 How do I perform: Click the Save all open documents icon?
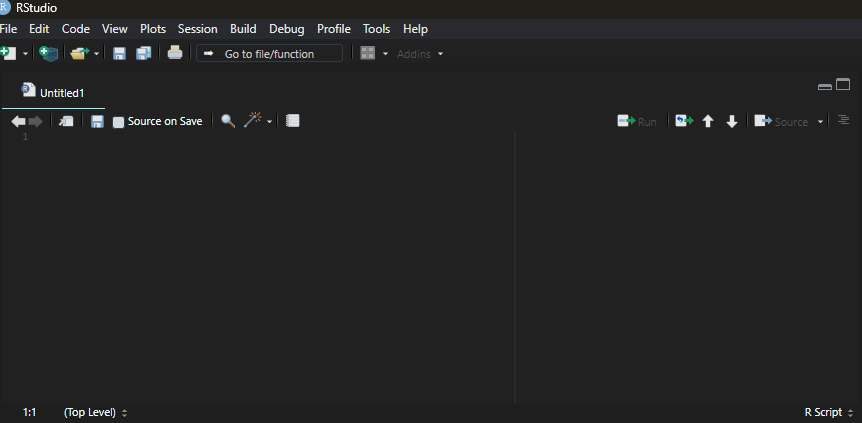tap(144, 53)
